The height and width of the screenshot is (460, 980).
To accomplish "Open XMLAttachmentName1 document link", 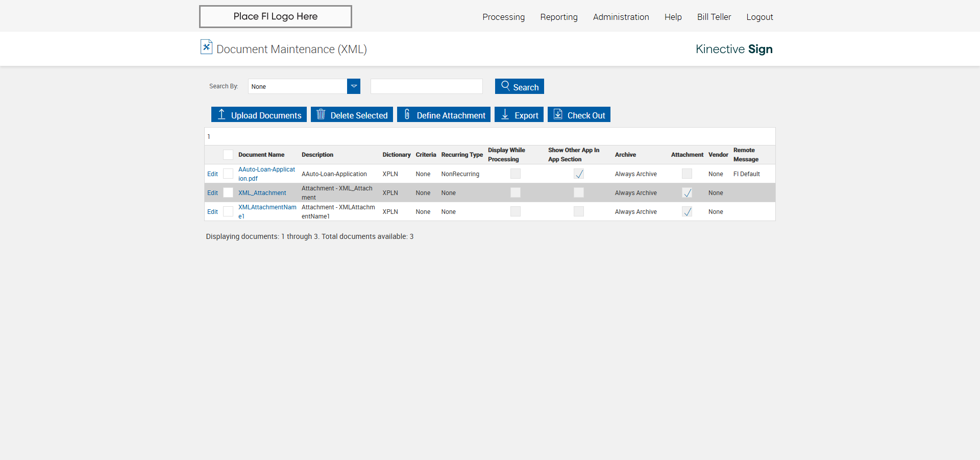I will [267, 212].
